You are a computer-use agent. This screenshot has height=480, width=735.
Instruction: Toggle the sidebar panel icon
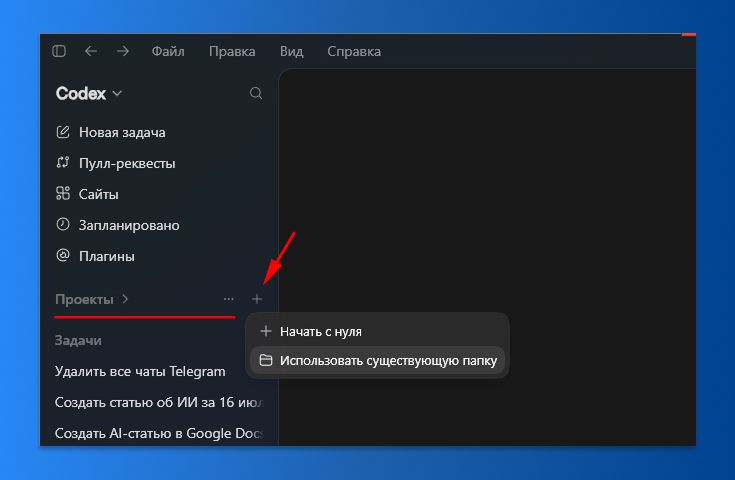(x=59, y=51)
